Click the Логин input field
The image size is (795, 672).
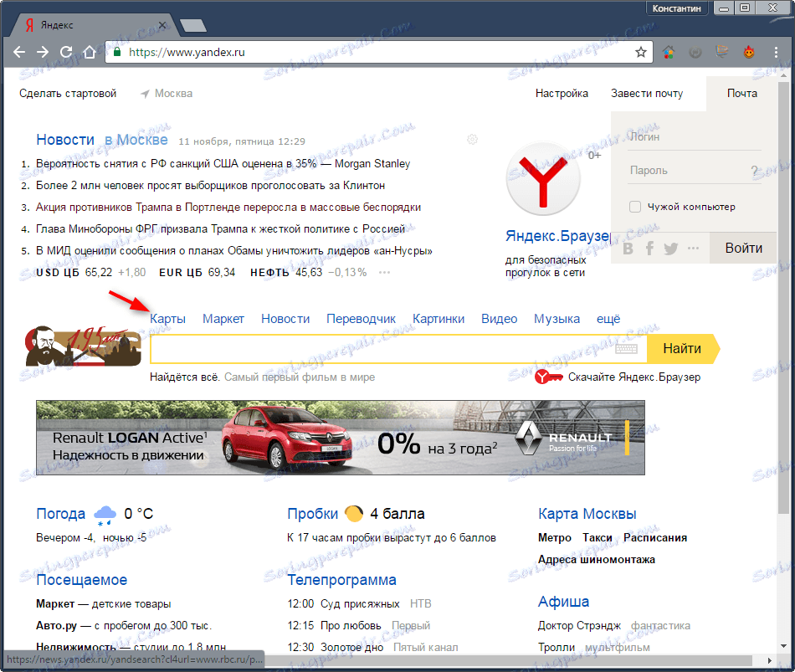695,137
